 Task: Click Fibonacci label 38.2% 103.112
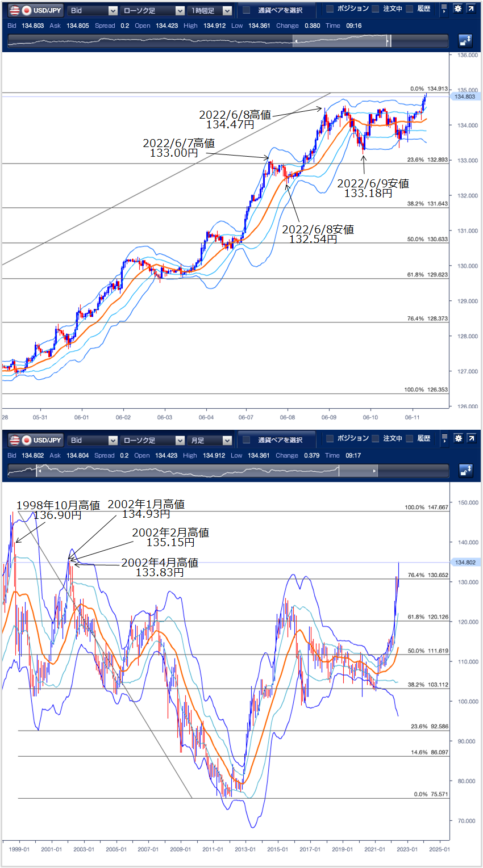(428, 685)
